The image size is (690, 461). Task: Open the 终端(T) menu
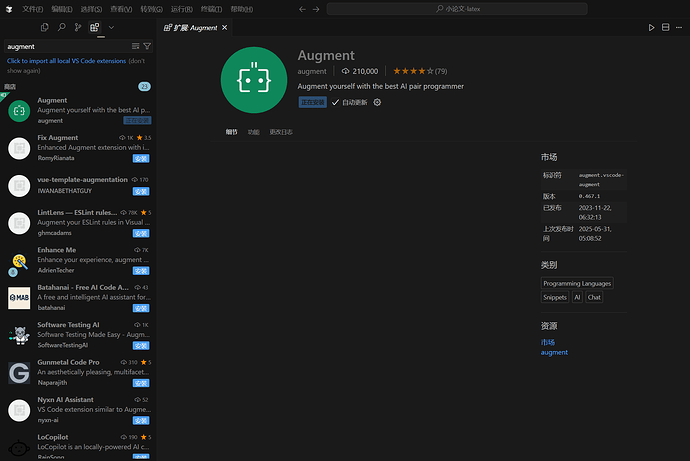211,9
